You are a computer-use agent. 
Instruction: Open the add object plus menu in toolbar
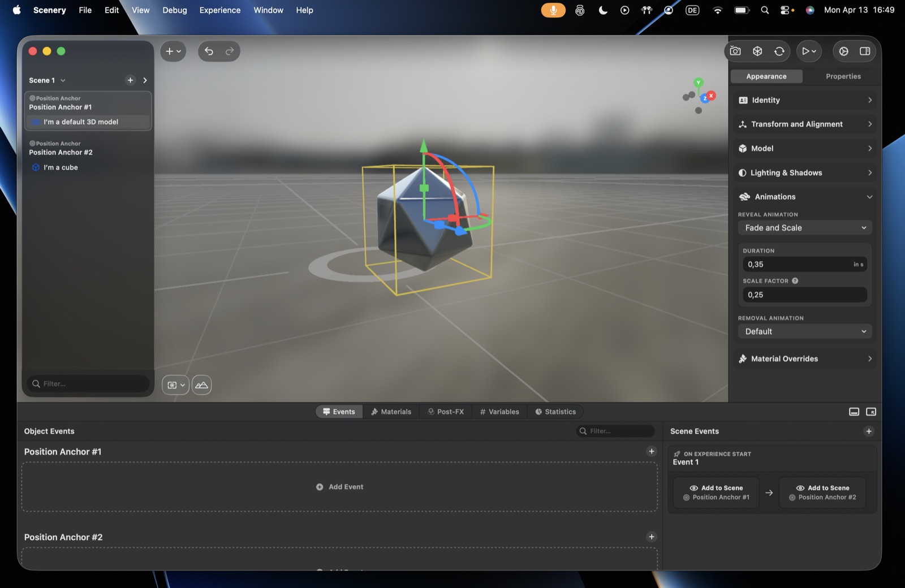173,51
